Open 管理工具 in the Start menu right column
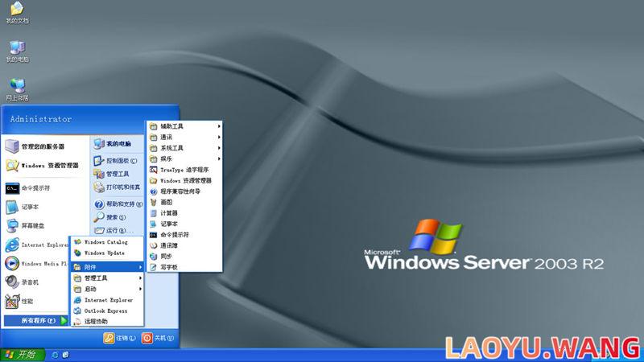Image resolution: width=644 pixels, height=362 pixels. pos(118,174)
